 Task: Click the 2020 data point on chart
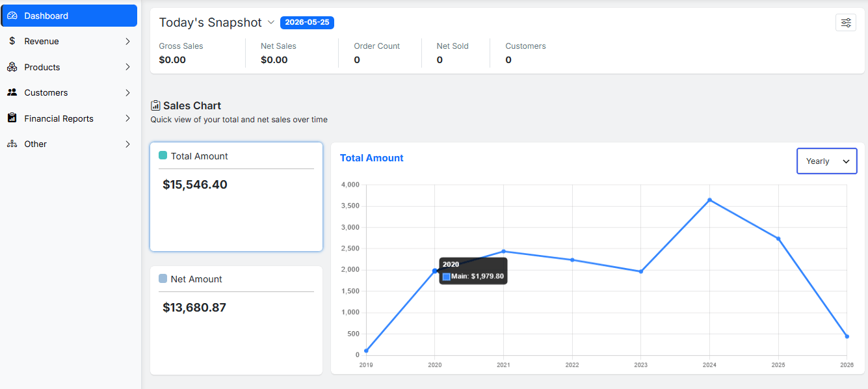(x=435, y=271)
